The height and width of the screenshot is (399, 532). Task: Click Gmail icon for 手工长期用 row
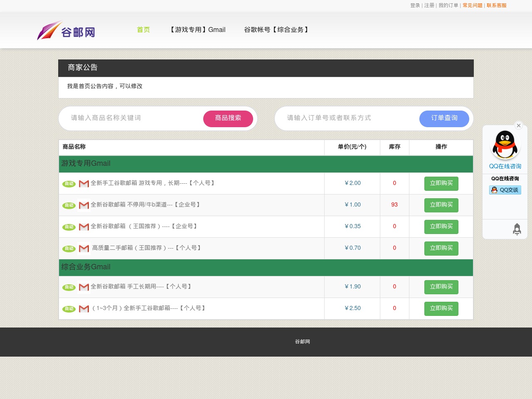[84, 287]
